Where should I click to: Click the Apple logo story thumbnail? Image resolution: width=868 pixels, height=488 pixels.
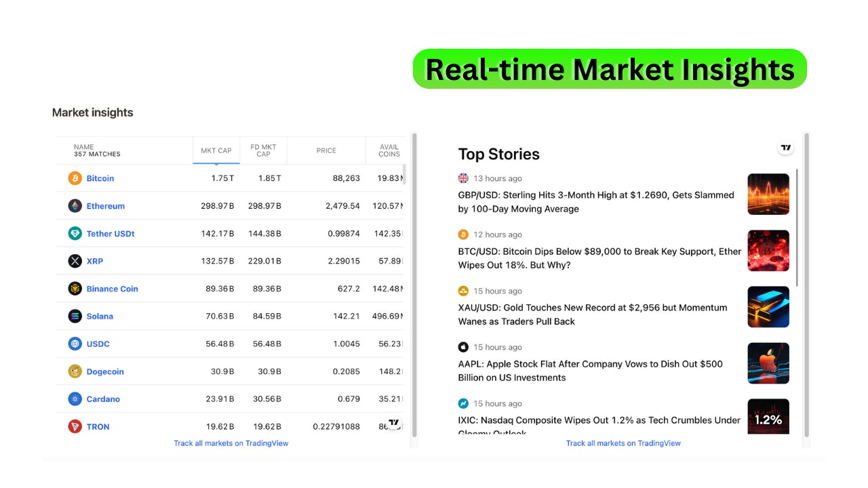click(x=768, y=363)
